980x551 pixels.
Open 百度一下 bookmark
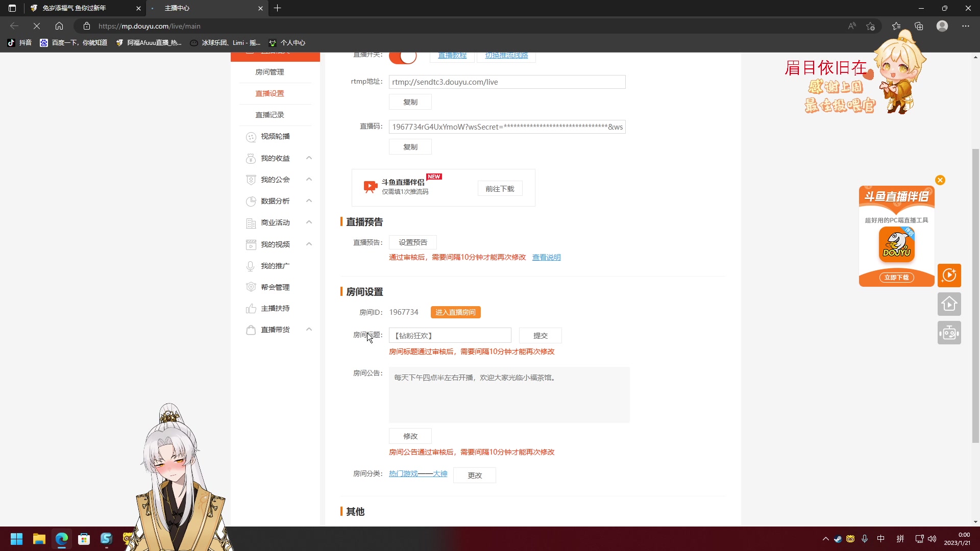click(x=73, y=43)
